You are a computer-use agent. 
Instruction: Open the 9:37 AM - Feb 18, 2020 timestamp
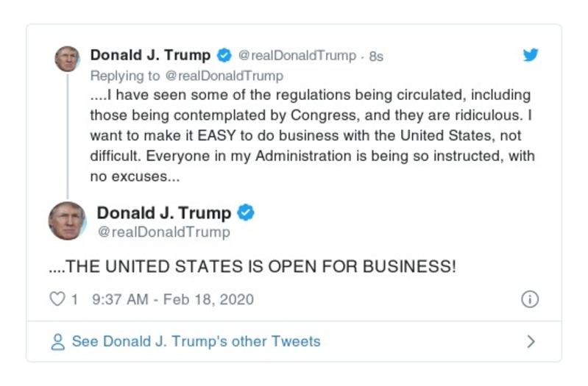tap(173, 299)
